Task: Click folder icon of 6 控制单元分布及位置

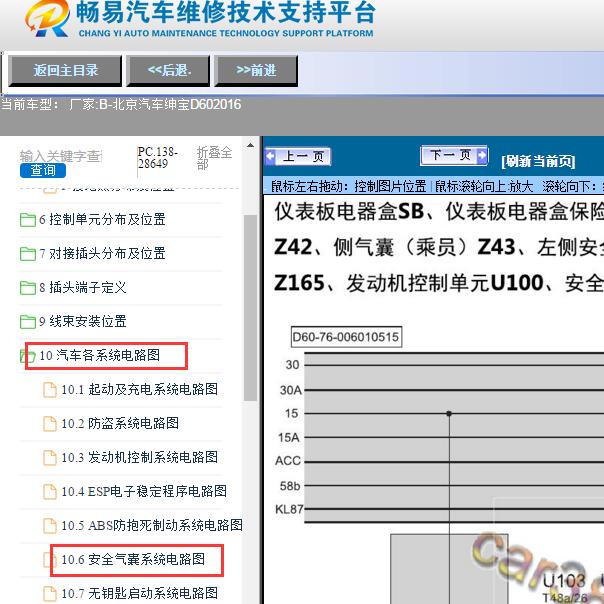Action: point(28,220)
